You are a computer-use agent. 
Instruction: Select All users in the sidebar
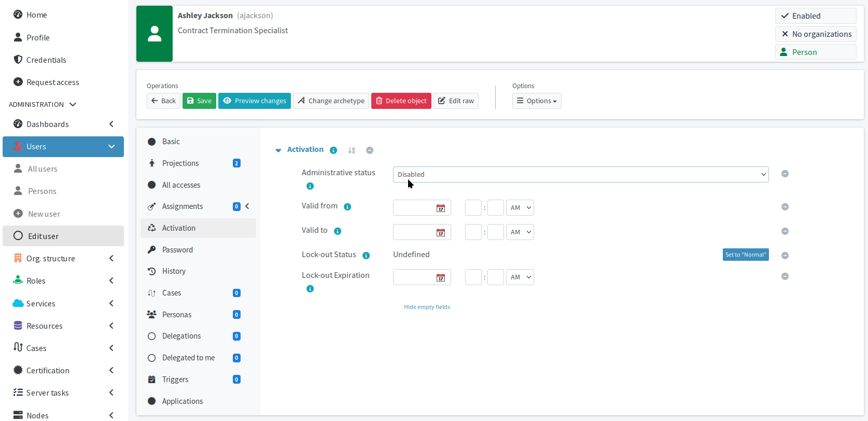[43, 169]
